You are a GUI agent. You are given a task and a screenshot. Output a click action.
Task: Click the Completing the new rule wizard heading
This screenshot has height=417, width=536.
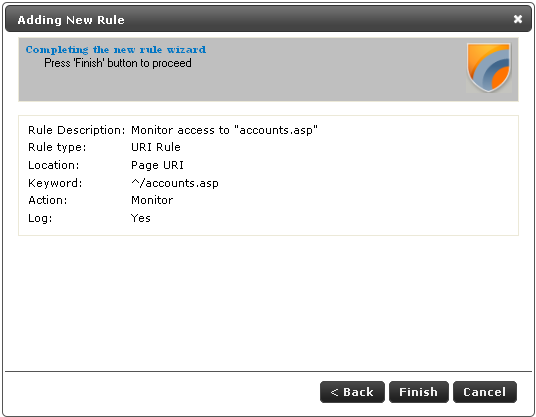116,50
